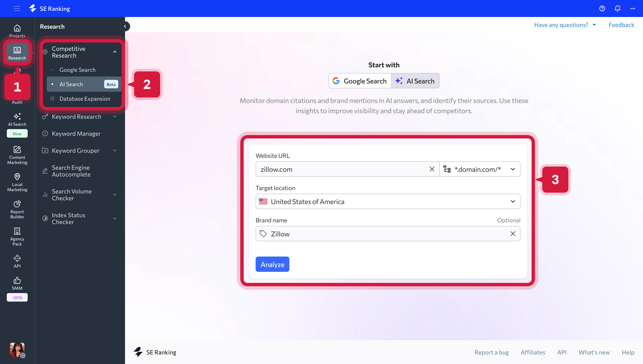This screenshot has width=643, height=364.
Task: Open the Target location dropdown
Action: click(x=388, y=202)
